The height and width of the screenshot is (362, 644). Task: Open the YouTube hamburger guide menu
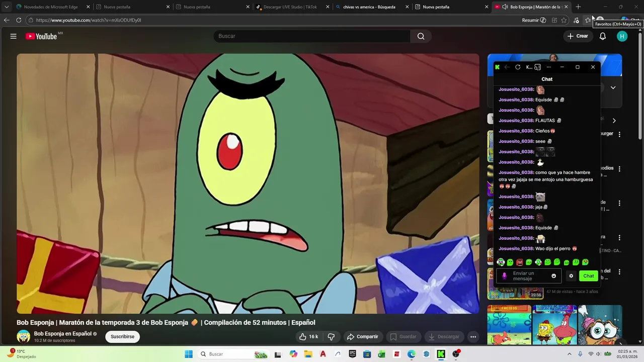click(14, 36)
